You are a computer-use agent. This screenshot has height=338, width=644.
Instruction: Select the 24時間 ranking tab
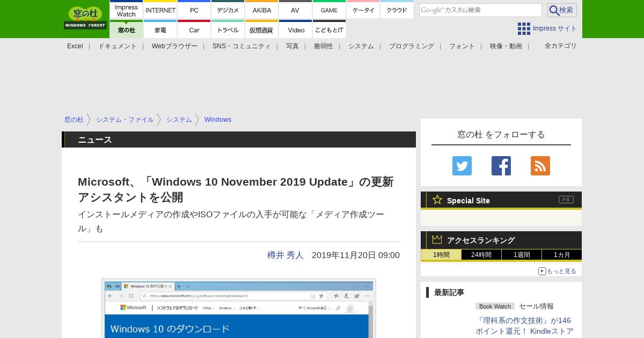(481, 255)
